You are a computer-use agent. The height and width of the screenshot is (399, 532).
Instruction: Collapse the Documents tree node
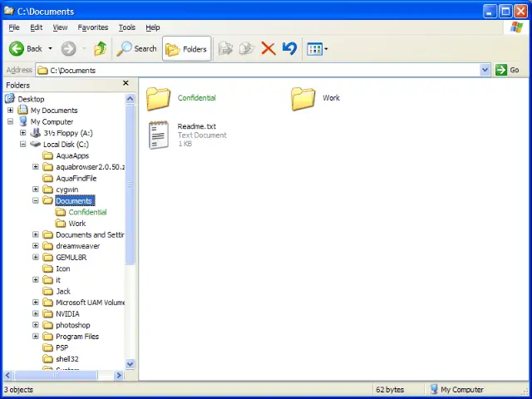[x=36, y=200]
